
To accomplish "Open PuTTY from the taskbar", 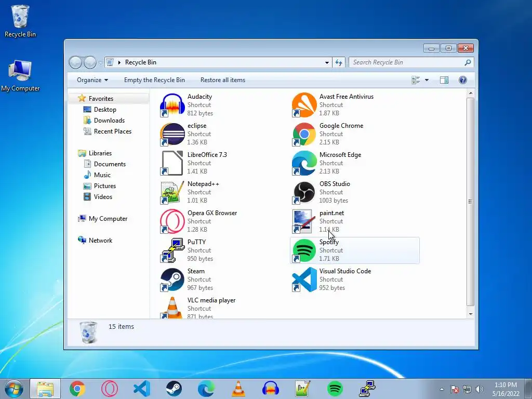I will [x=367, y=389].
